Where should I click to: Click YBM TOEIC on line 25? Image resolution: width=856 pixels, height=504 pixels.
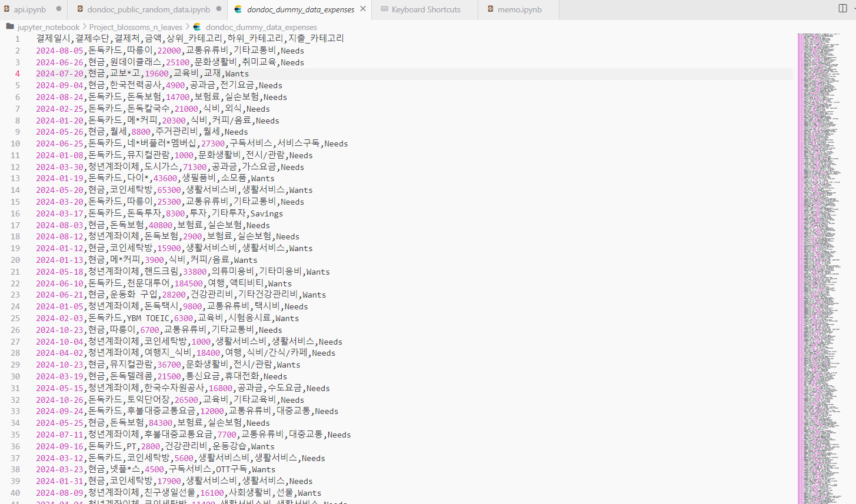[x=148, y=318]
